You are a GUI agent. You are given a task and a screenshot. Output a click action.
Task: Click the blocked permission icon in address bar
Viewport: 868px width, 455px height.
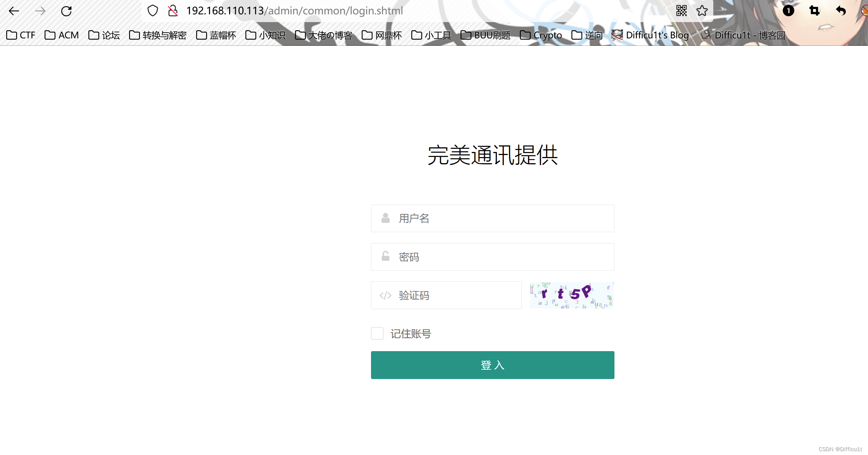pos(173,11)
